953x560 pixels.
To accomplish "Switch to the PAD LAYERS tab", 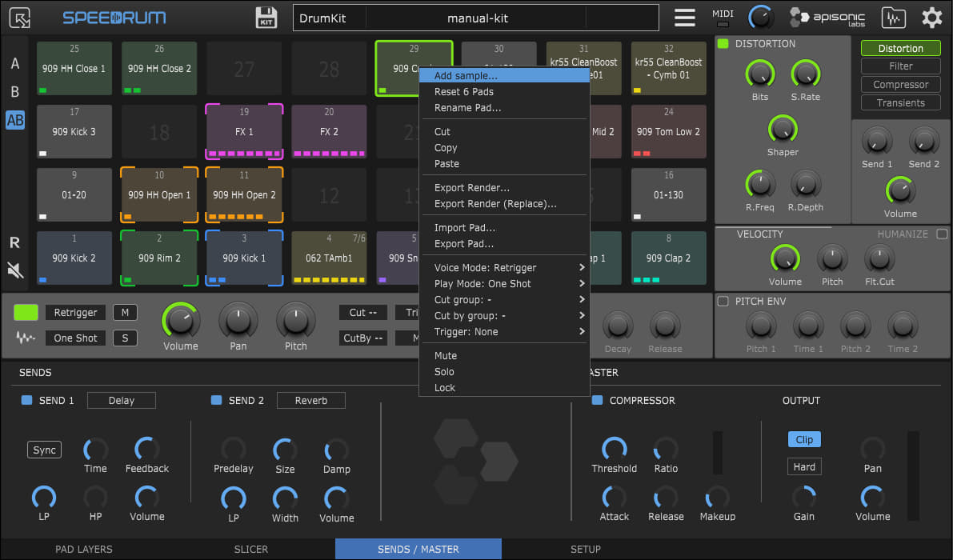I will 84,550.
